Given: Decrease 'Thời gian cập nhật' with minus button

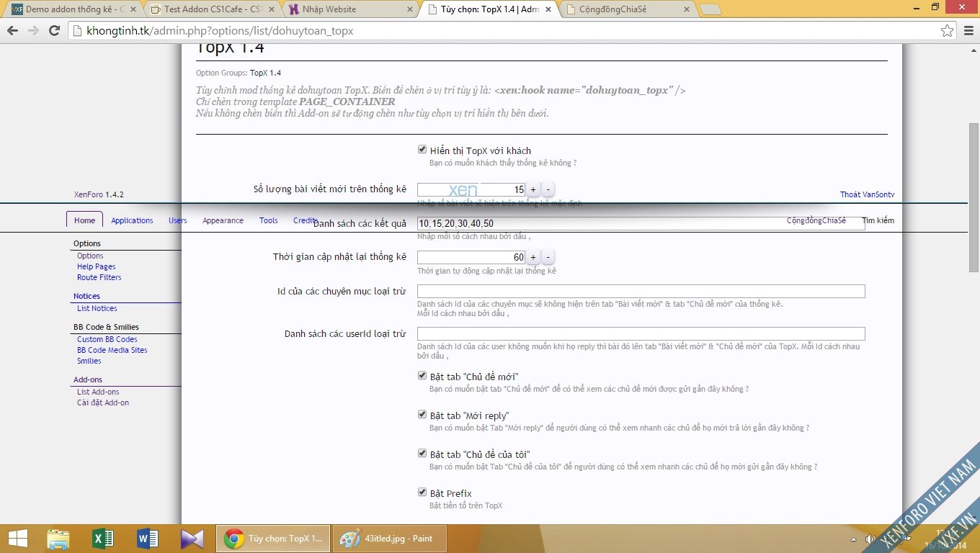Looking at the screenshot, I should coord(548,257).
